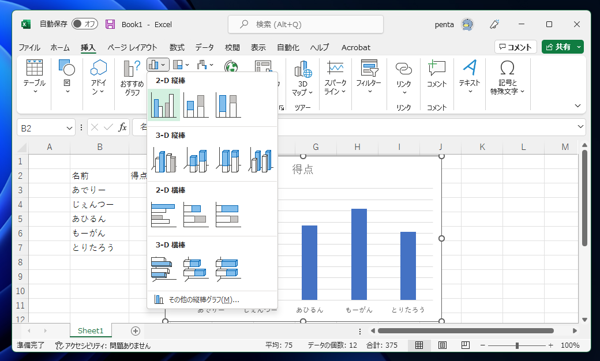600x361 pixels.
Task: Switch to the ページ レイアウト tab
Action: (132, 47)
